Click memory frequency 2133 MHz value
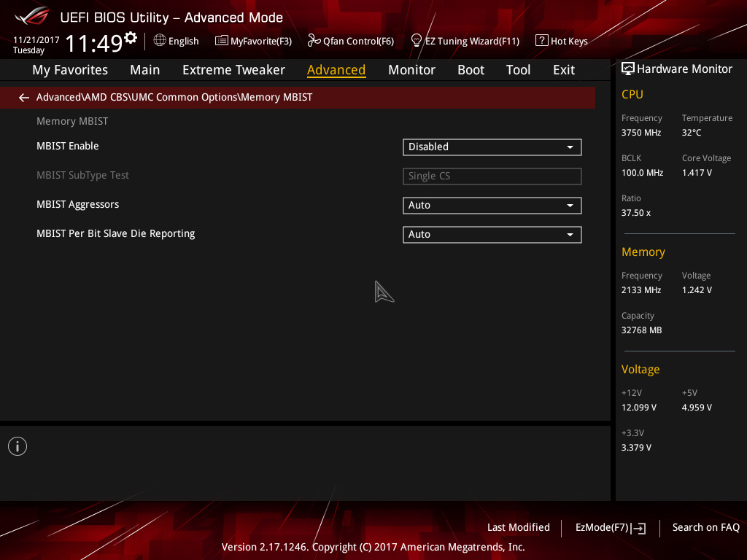 tap(640, 290)
